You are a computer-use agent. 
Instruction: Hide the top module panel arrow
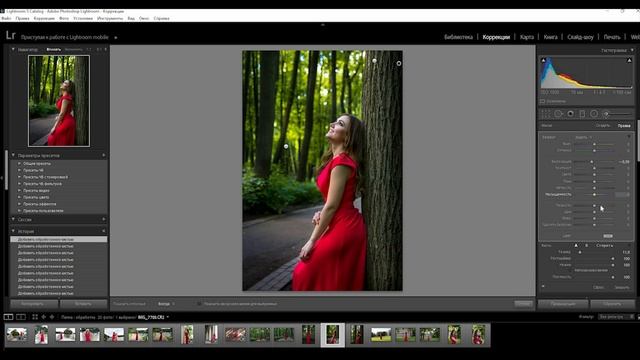click(x=322, y=25)
